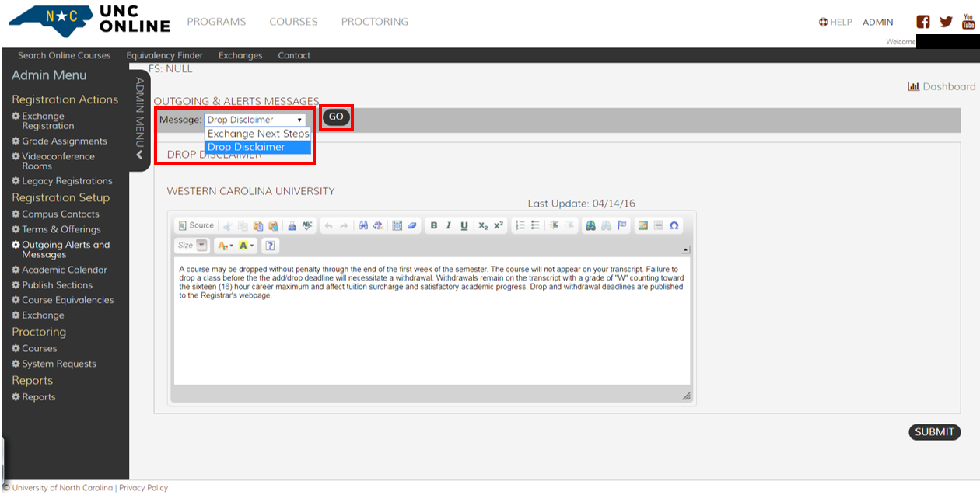Screen dimensions: 980x495
Task: Collapse the editor toolbar with small arrow
Action: coord(686,249)
